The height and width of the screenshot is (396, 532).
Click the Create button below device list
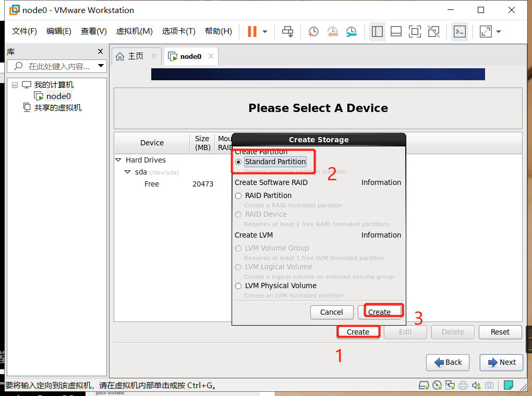pyautogui.click(x=358, y=332)
